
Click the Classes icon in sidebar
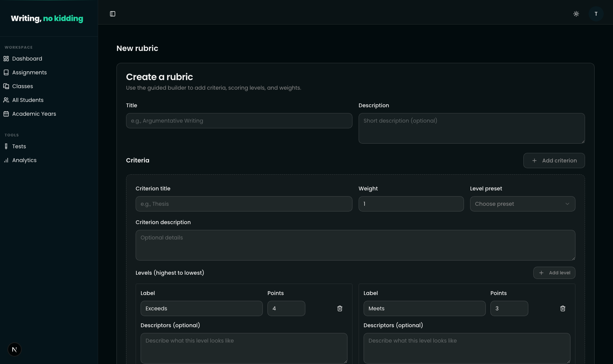click(x=6, y=86)
